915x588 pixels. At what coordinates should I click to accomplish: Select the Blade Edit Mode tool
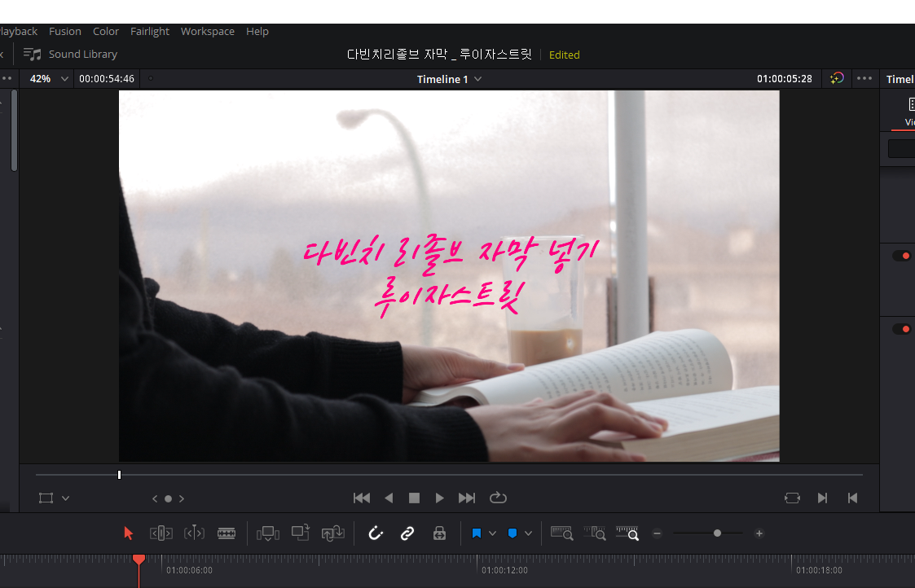click(227, 533)
